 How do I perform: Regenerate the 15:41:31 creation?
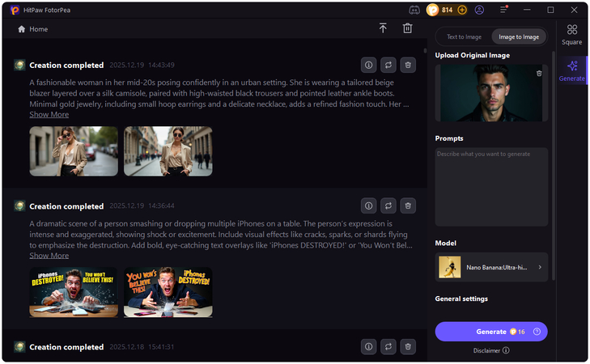388,347
